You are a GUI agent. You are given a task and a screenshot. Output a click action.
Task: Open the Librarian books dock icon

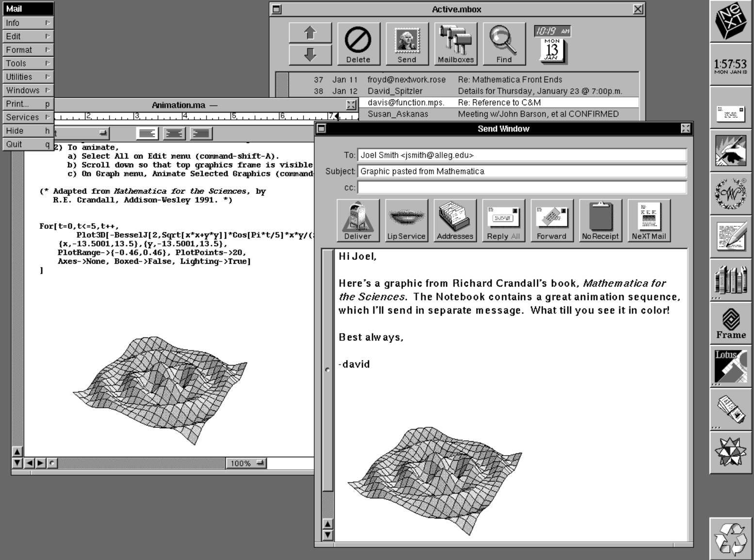(731, 280)
